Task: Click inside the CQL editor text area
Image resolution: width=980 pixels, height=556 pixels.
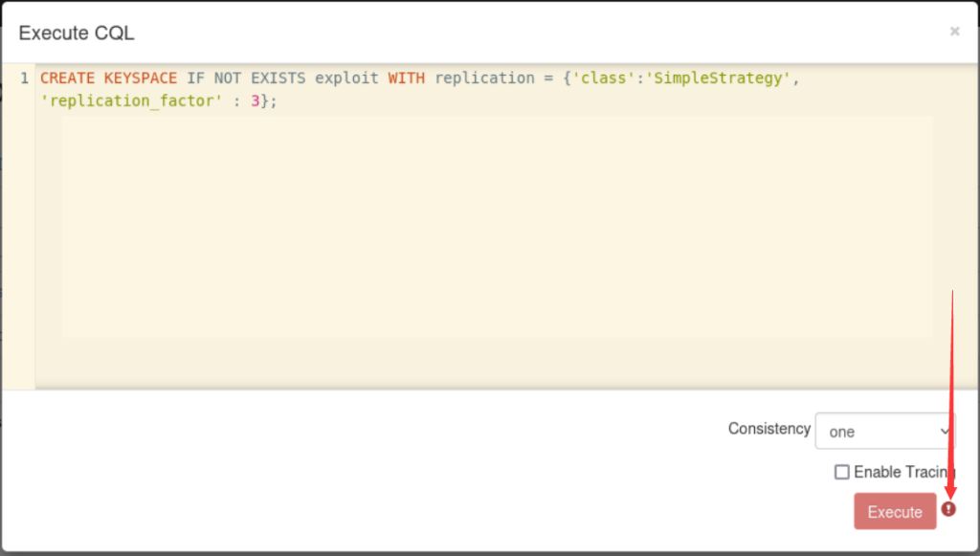Action: click(506, 226)
